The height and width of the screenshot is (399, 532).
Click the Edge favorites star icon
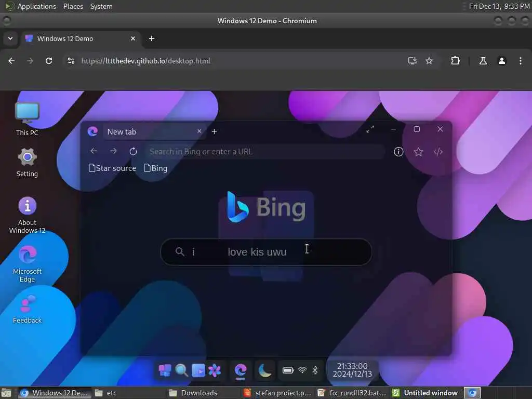[x=418, y=152]
